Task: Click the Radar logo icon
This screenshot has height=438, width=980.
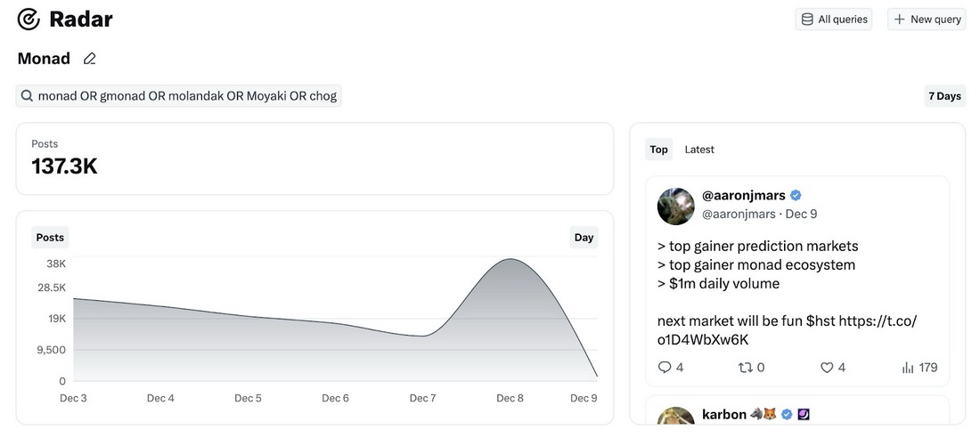Action: pyautogui.click(x=29, y=19)
